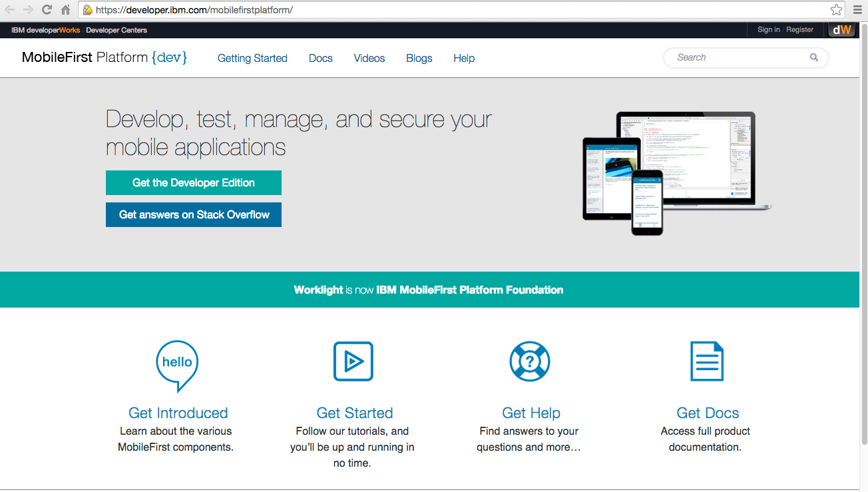This screenshot has height=492, width=868.
Task: Click "Access full product documentation." text
Action: pyautogui.click(x=706, y=439)
